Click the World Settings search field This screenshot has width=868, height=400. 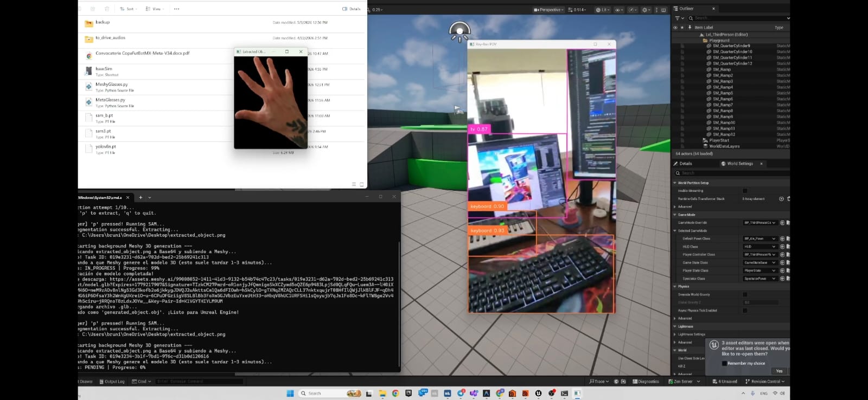pos(731,173)
